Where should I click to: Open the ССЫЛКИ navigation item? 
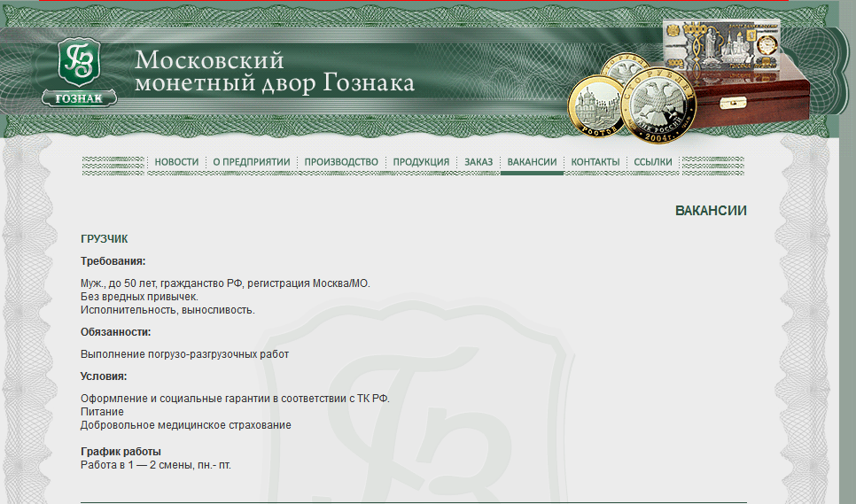pos(653,162)
